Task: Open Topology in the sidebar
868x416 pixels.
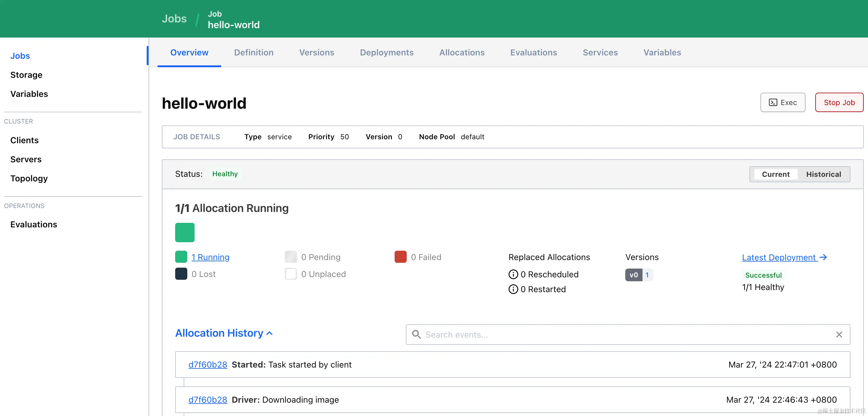Action: pos(29,178)
